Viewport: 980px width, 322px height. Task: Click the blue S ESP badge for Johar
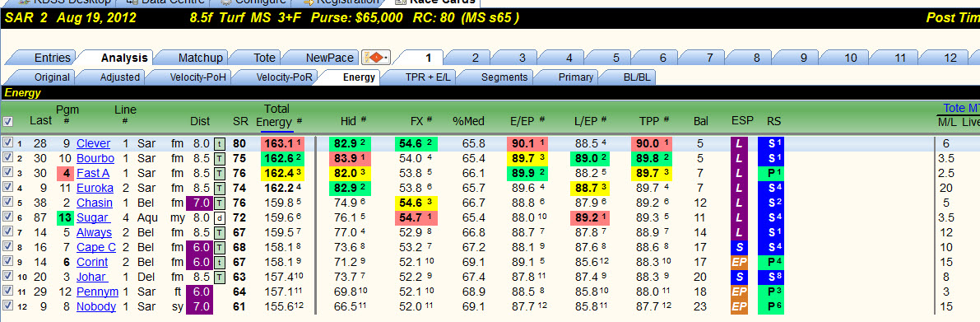pyautogui.click(x=739, y=277)
